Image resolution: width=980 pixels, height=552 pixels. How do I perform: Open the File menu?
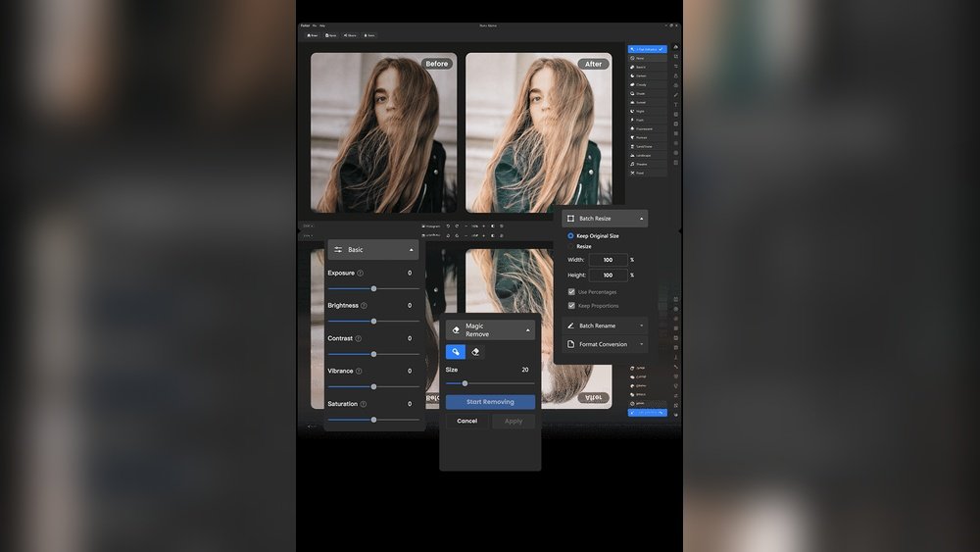click(314, 25)
